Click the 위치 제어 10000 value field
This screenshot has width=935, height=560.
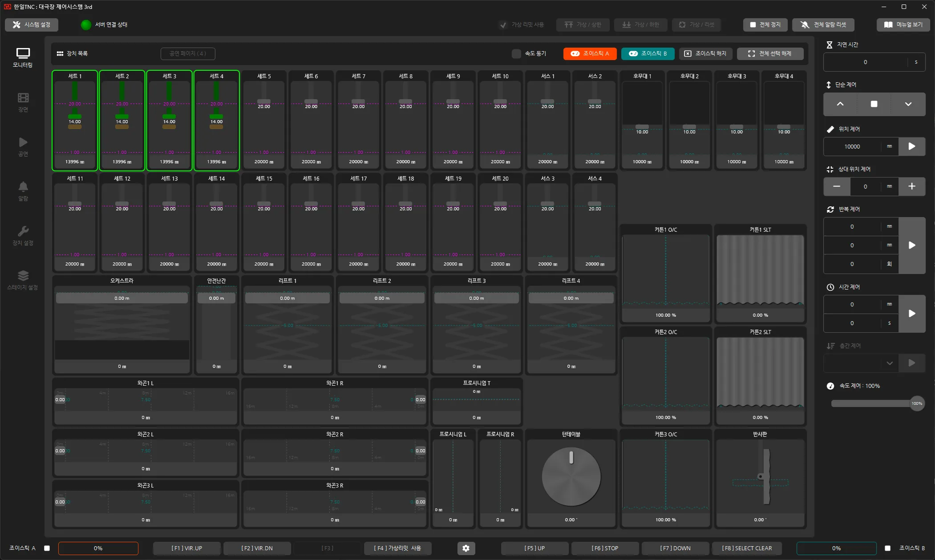click(x=852, y=146)
